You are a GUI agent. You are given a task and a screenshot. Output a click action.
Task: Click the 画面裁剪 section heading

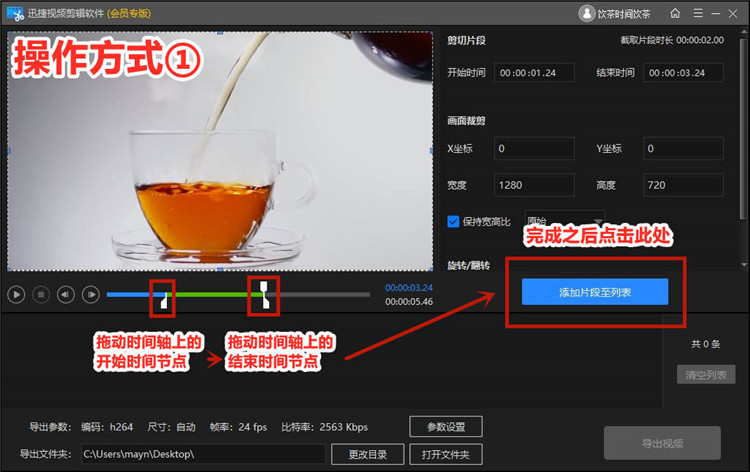coord(466,121)
